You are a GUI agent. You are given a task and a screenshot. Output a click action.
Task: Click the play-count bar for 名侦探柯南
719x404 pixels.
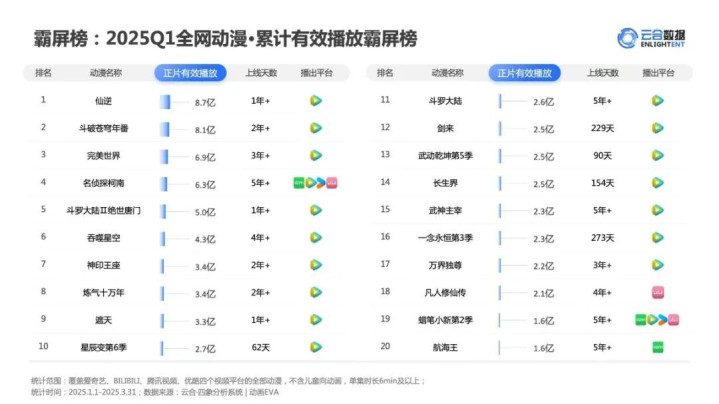(164, 184)
